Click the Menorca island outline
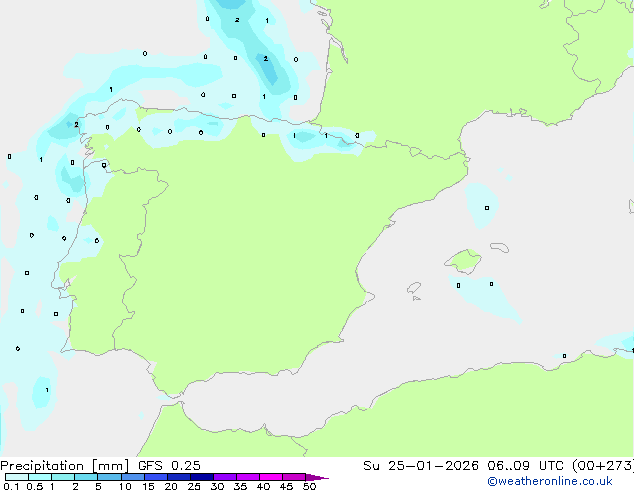The width and height of the screenshot is (634, 490). [499, 247]
